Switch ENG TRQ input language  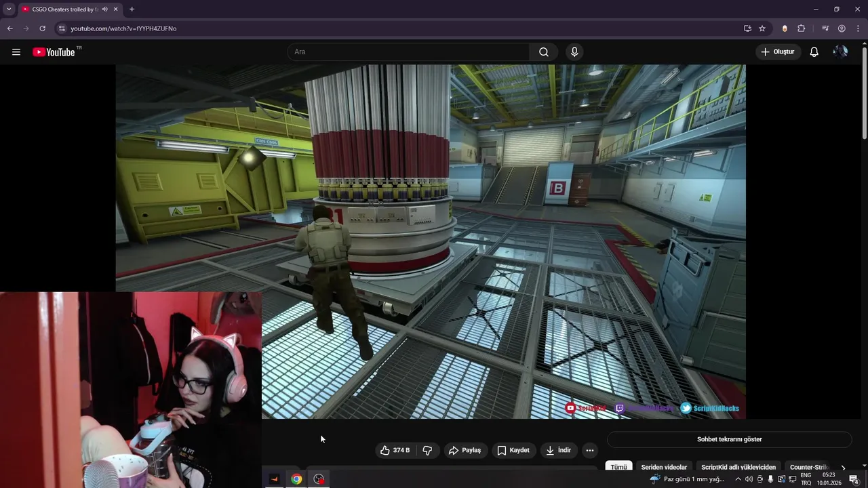(806, 479)
